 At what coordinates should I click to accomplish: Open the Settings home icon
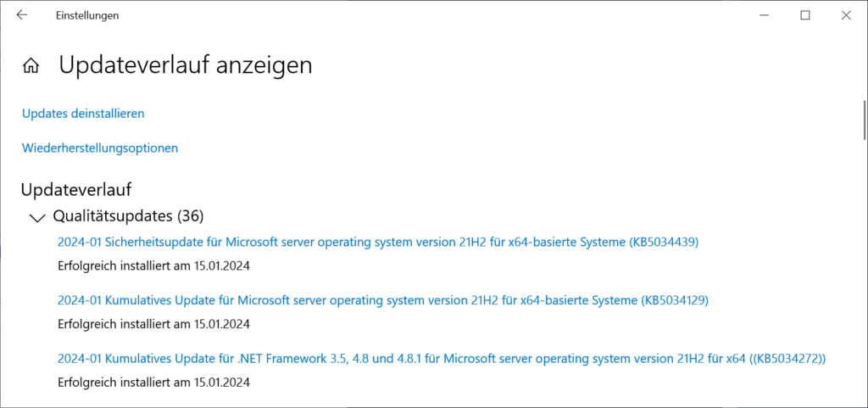tap(31, 66)
